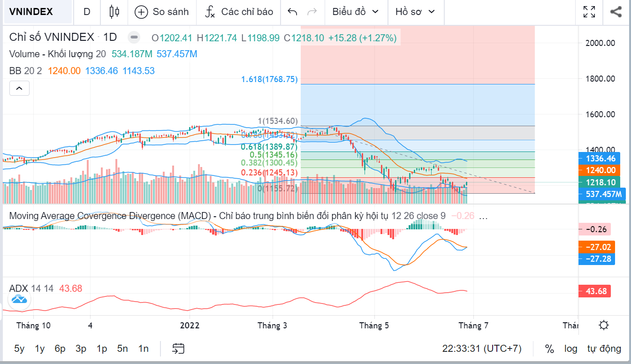The width and height of the screenshot is (631, 364).
Task: Click the Tháng 10 time axis label
Action: click(x=33, y=326)
